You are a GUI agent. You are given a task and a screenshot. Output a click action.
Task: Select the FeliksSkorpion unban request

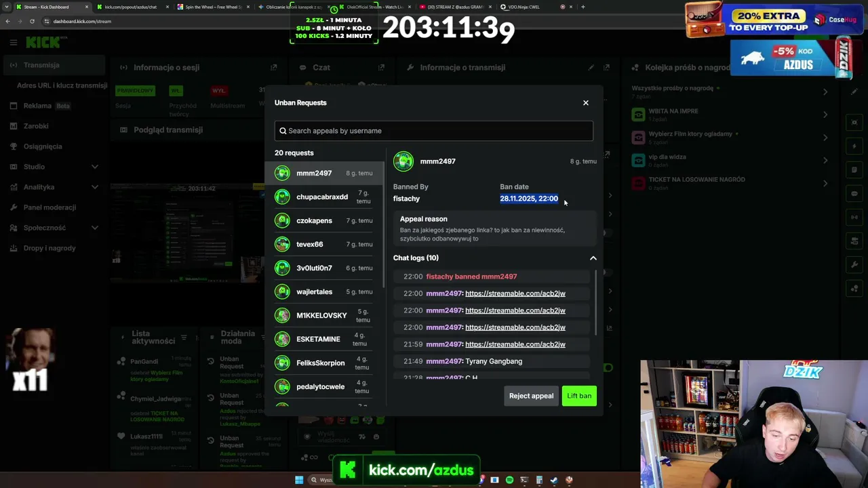pos(324,363)
